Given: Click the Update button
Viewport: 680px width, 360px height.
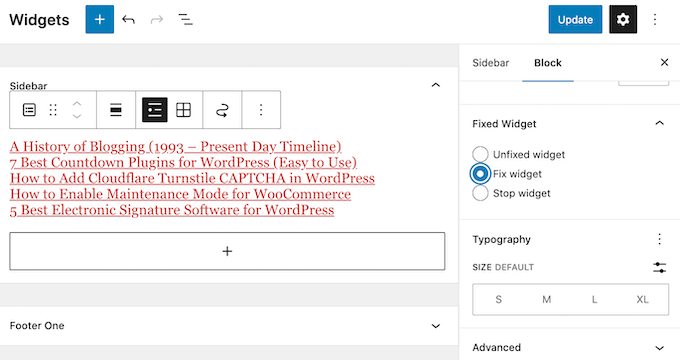Looking at the screenshot, I should tap(575, 20).
